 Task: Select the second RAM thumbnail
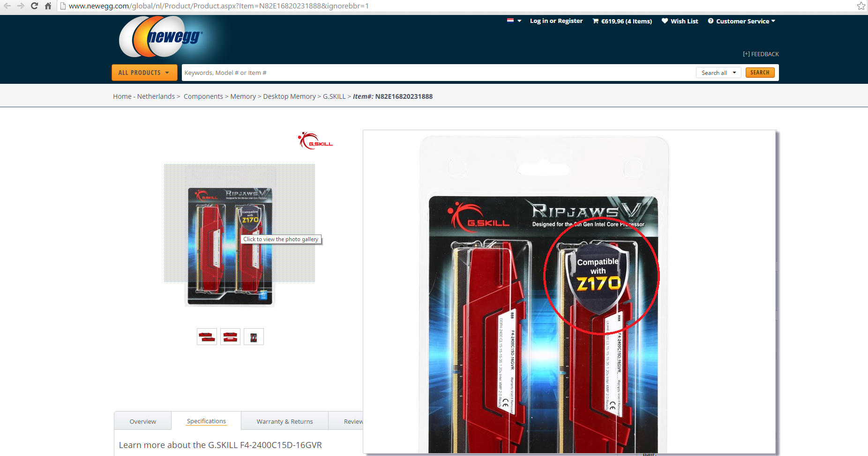230,337
